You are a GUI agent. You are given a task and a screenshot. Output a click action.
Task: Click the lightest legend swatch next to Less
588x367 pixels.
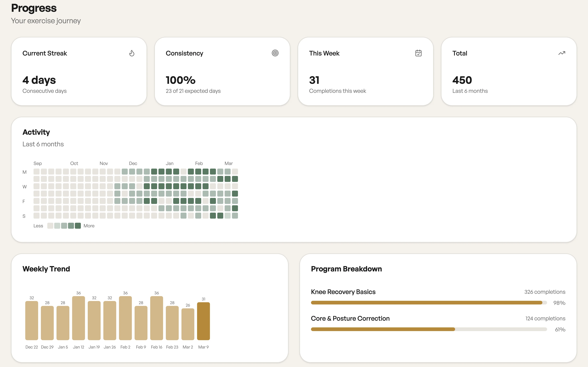point(50,226)
